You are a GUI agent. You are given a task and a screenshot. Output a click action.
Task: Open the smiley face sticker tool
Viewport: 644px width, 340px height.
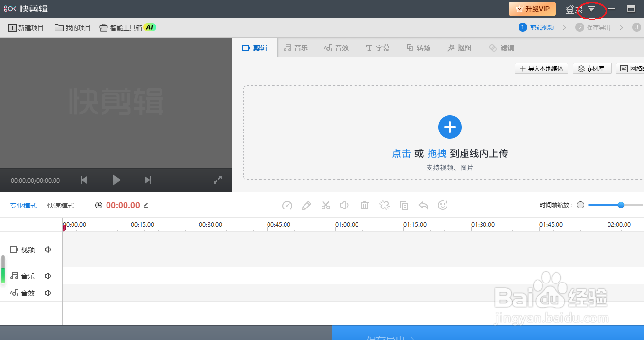tap(443, 205)
